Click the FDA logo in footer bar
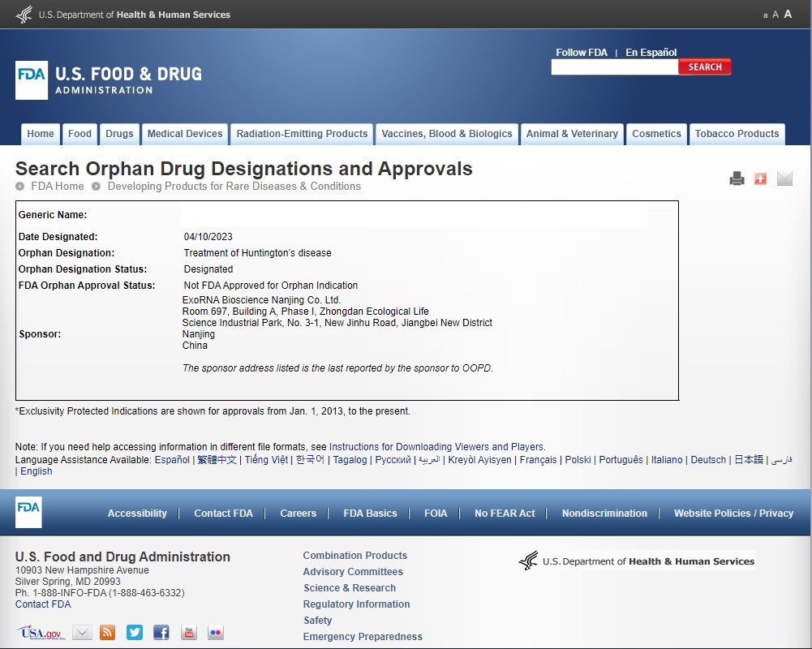 [x=28, y=512]
